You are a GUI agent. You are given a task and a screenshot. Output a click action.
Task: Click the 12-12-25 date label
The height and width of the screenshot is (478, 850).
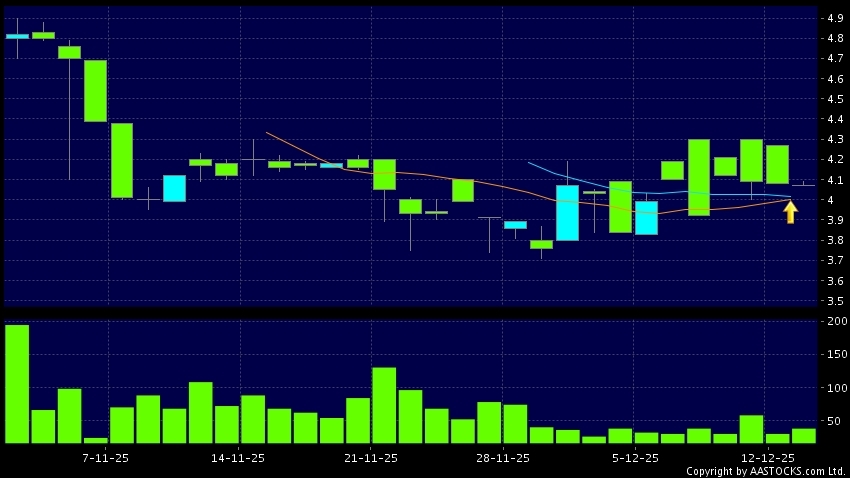tap(765, 457)
